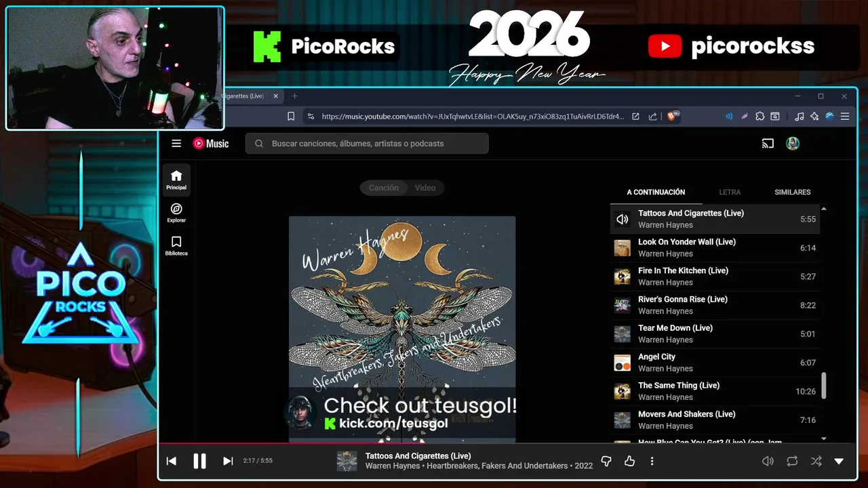This screenshot has width=868, height=488.
Task: Open the browser extensions puzzle icon
Action: pos(759,117)
